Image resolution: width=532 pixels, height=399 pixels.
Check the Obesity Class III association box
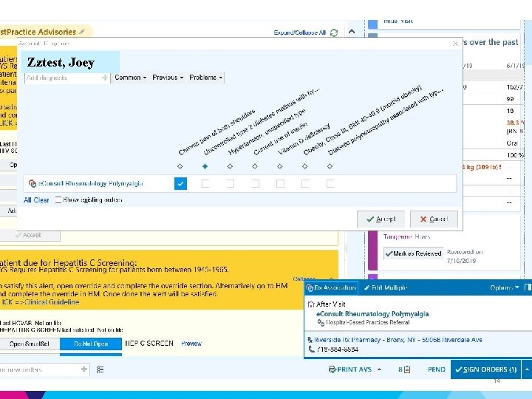point(305,183)
